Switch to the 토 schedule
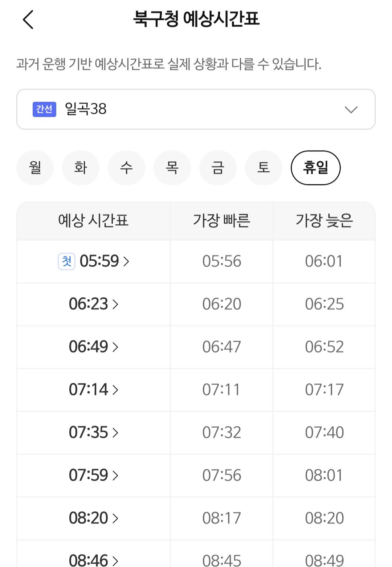The image size is (392, 567). (x=264, y=168)
